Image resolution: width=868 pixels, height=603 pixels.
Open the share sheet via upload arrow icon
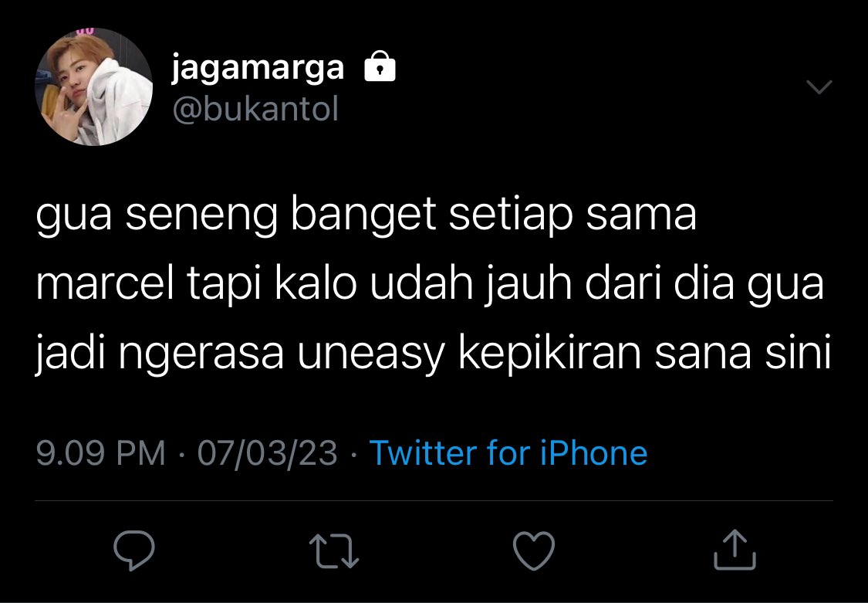[735, 550]
